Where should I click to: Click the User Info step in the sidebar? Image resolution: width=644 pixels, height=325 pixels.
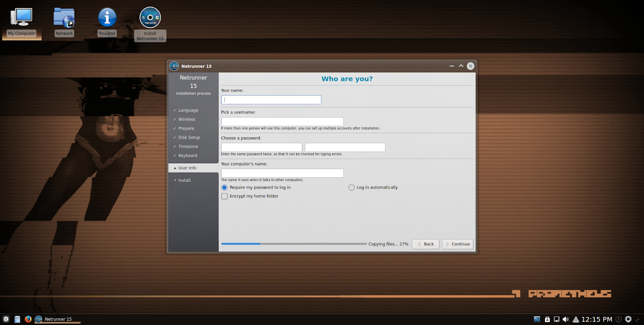point(193,168)
